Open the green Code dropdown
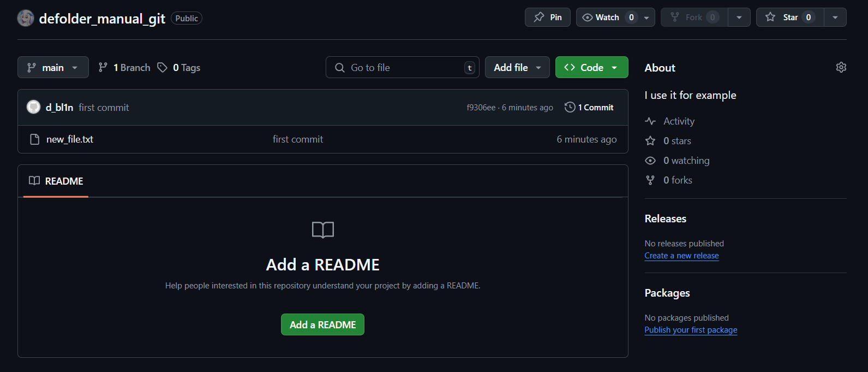Screen dimensions: 868x372 [591, 67]
